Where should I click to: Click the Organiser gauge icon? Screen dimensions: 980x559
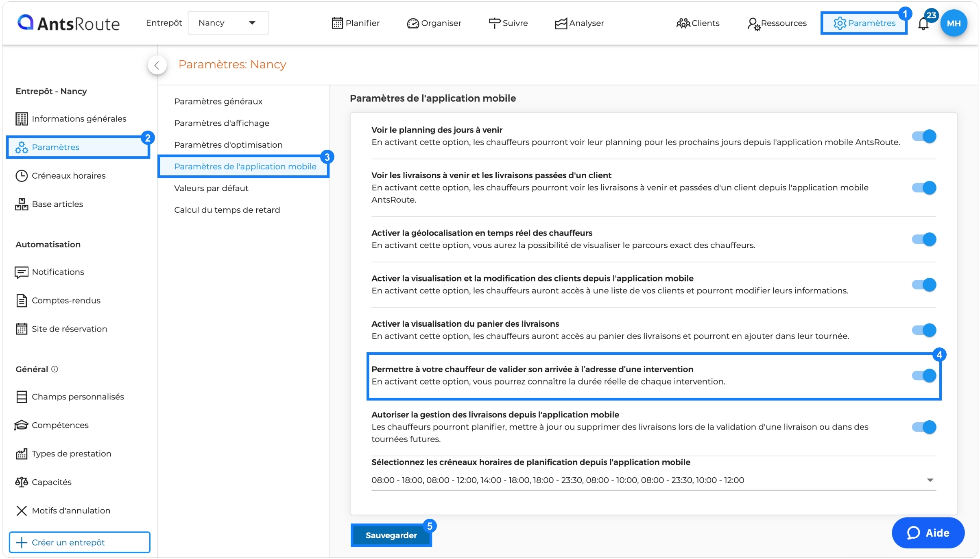pyautogui.click(x=413, y=23)
